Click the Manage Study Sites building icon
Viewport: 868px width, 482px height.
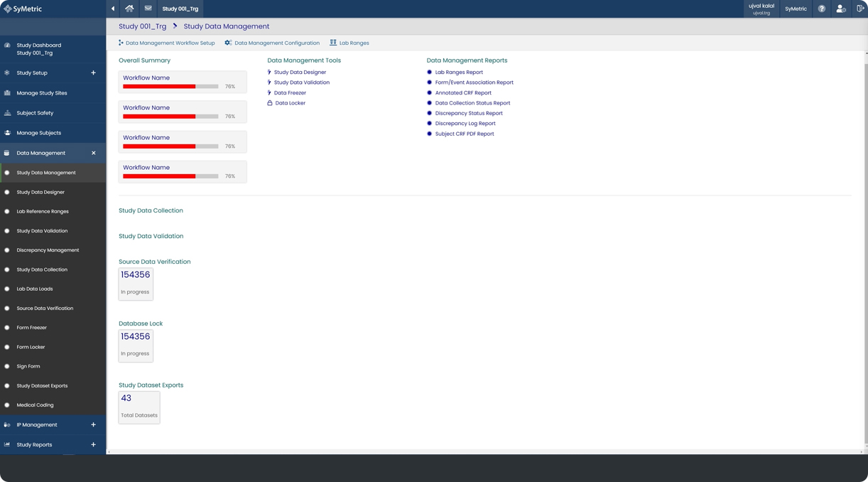[7, 93]
